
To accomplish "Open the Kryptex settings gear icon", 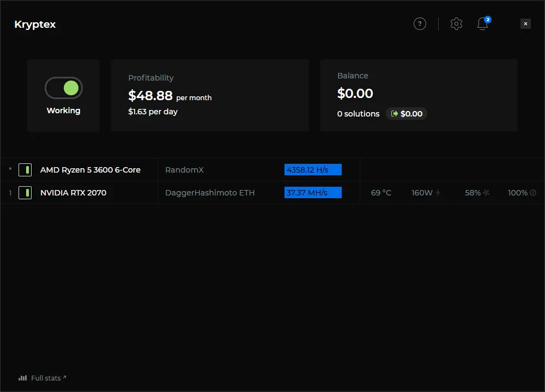I will click(x=456, y=23).
